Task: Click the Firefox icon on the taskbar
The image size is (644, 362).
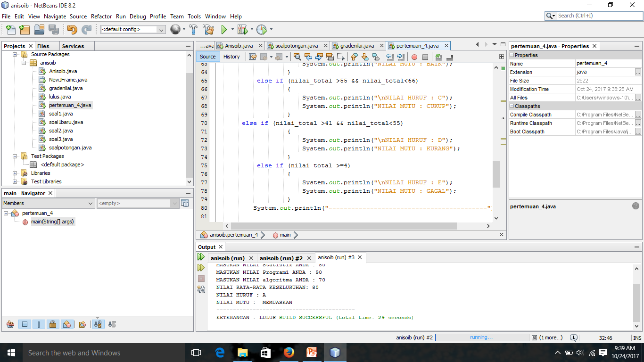Action: (289, 353)
